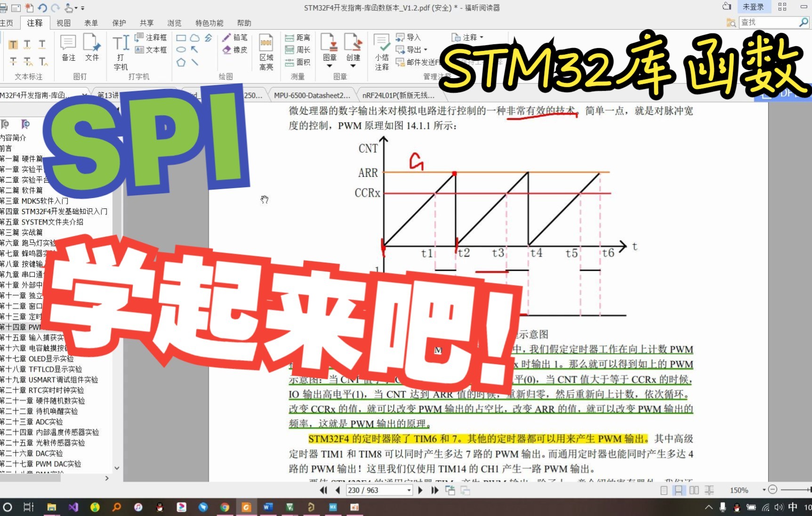The width and height of the screenshot is (812, 516).
Task: Click the search (查找) input field
Action: pyautogui.click(x=768, y=22)
